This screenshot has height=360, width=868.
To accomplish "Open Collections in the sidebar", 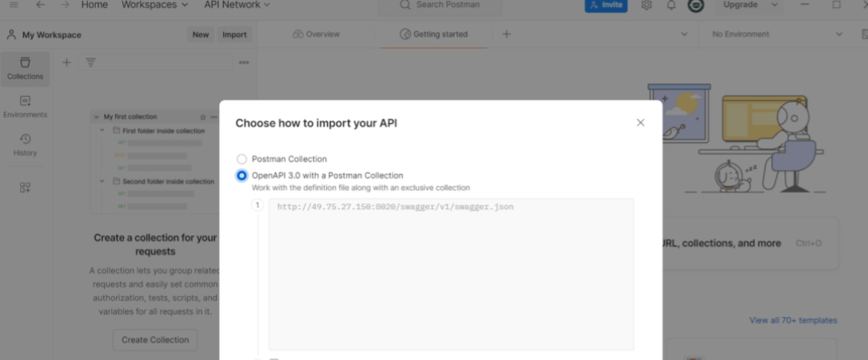I will pos(25,69).
